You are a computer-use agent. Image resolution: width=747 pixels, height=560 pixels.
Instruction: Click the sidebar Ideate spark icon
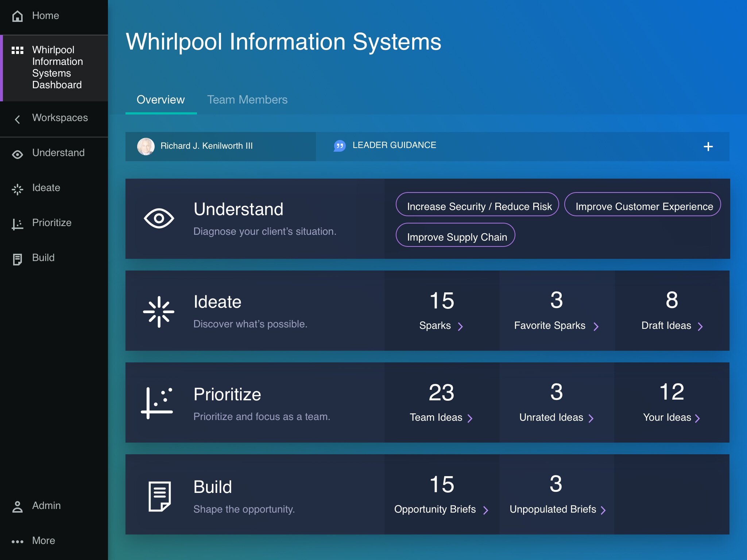(18, 189)
